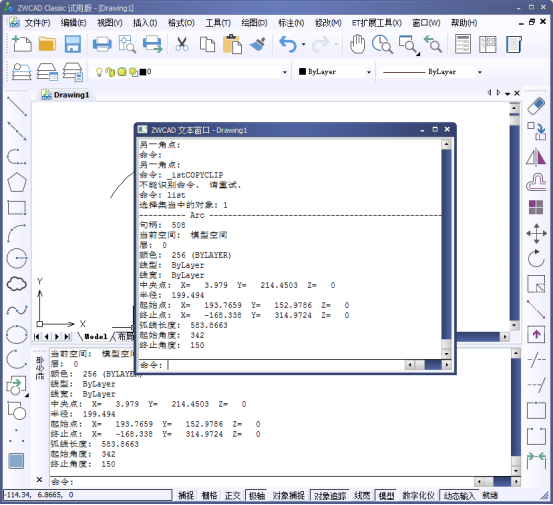Choose the Revision Cloud tool
Viewport: 553px width, 505px height.
(17, 284)
